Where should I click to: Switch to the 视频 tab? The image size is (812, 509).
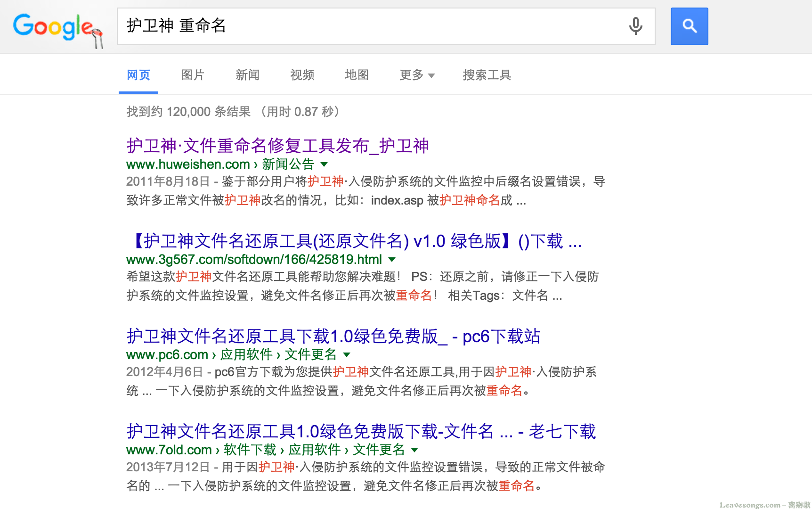point(302,75)
